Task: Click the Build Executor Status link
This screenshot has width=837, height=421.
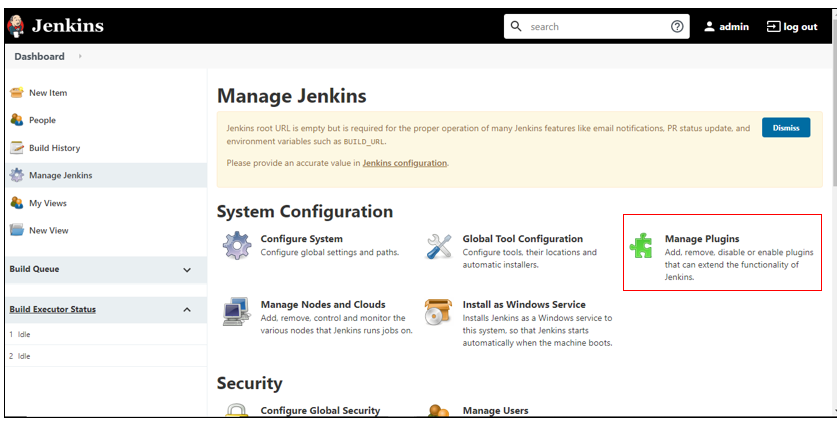Action: (52, 309)
